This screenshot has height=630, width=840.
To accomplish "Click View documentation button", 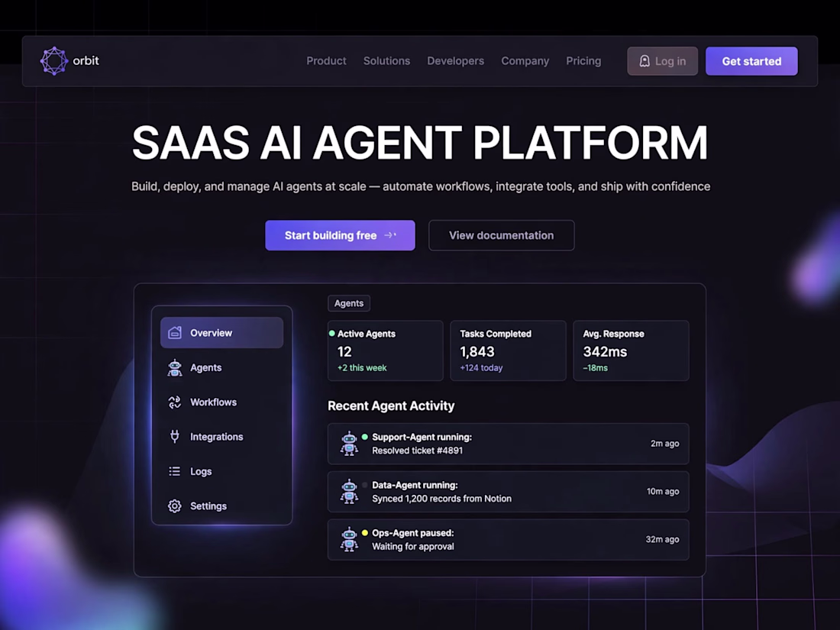I will click(502, 235).
